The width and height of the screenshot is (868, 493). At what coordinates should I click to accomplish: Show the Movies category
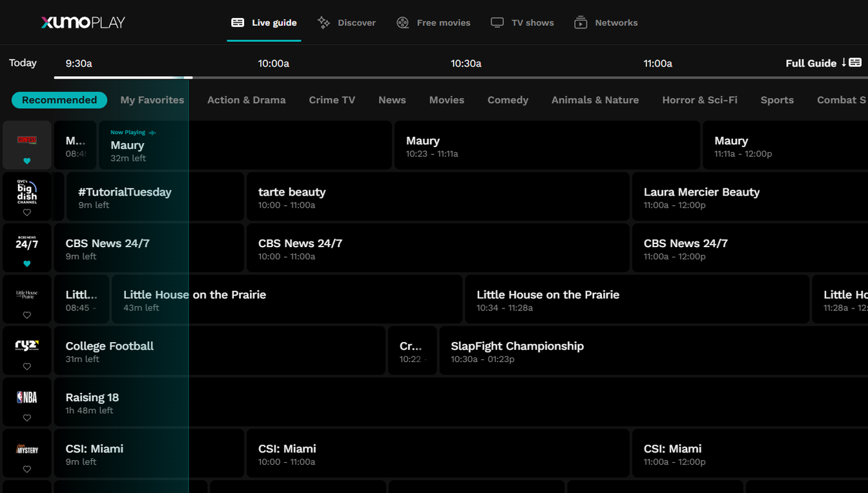point(447,100)
